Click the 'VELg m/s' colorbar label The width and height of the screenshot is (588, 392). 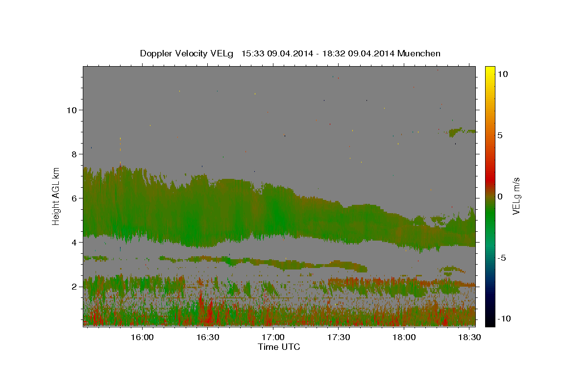(516, 196)
